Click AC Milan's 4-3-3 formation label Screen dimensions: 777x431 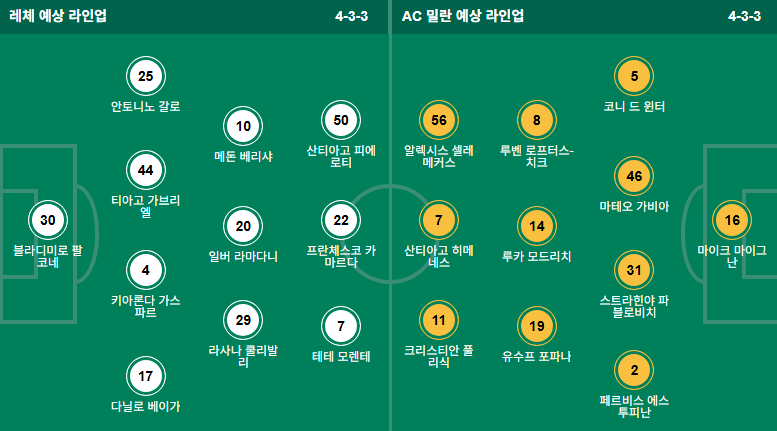point(744,16)
